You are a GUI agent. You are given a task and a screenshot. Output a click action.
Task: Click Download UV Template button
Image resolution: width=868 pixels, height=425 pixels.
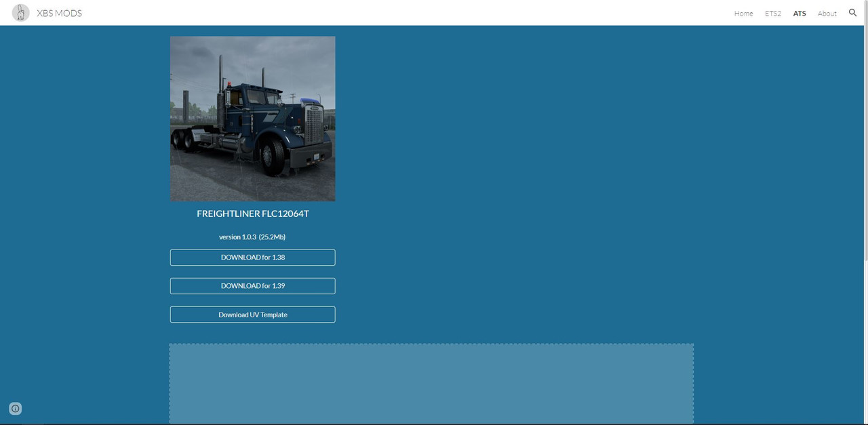[x=252, y=315]
